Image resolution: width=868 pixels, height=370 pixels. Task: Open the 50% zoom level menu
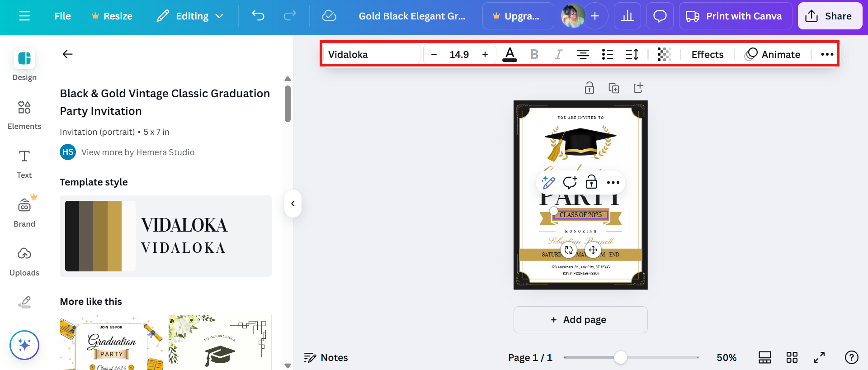pos(726,358)
